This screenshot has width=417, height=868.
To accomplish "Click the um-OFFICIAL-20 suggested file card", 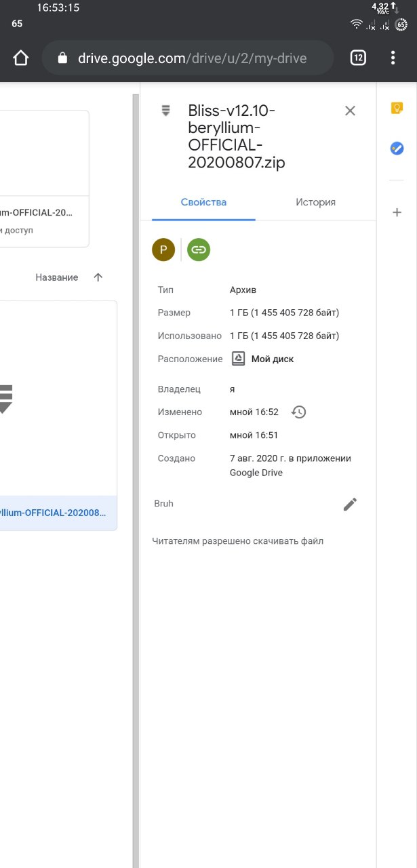I will click(x=44, y=179).
